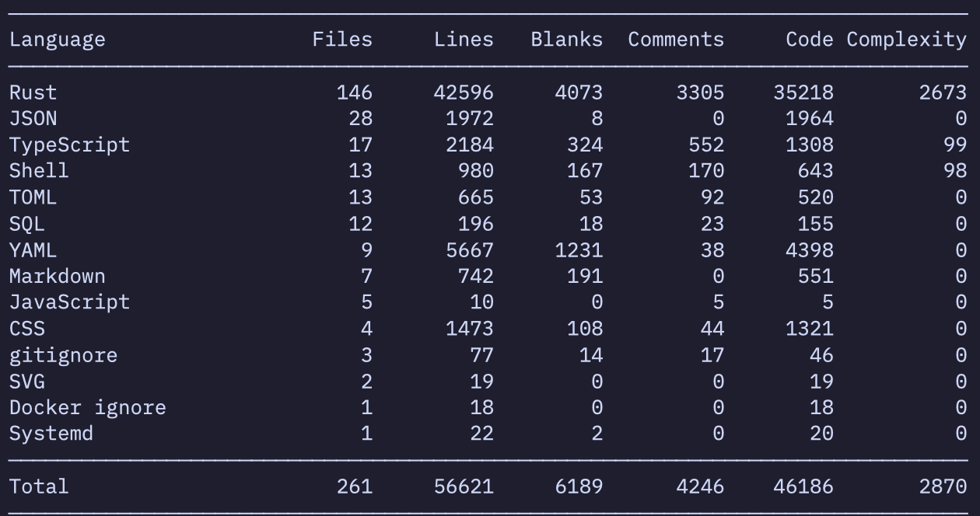Click the total files count 261

(354, 487)
